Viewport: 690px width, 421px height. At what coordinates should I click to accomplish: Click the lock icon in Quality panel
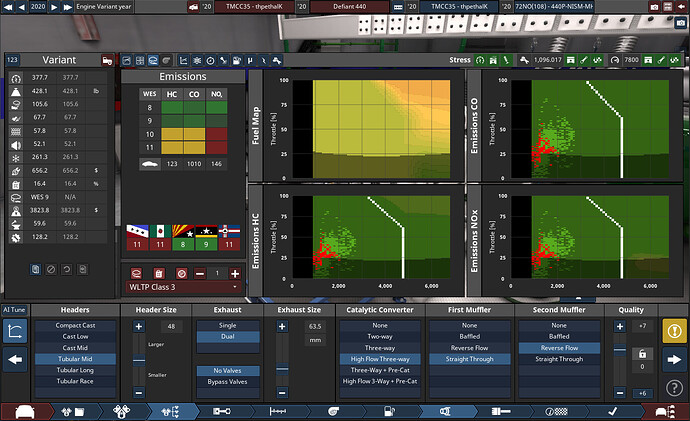pyautogui.click(x=643, y=353)
